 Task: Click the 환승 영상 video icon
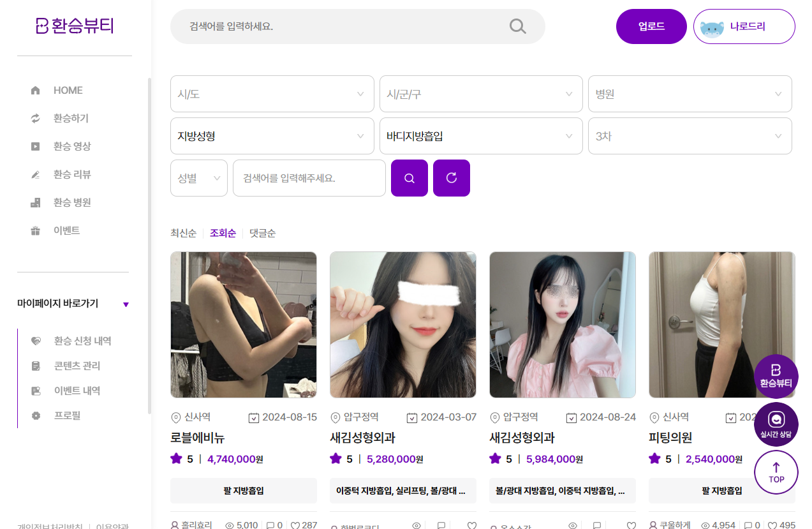(x=36, y=147)
